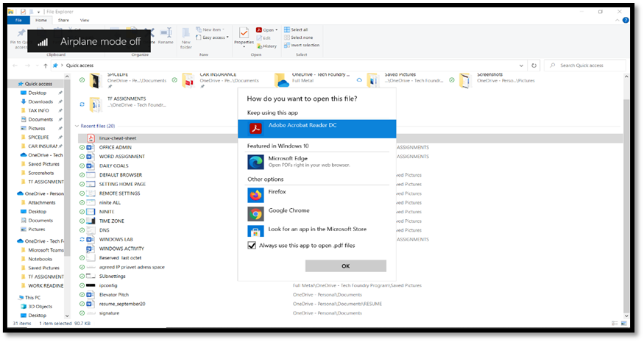This screenshot has height=342, width=644.
Task: Click the Microsoft Store bag icon
Action: 255,232
